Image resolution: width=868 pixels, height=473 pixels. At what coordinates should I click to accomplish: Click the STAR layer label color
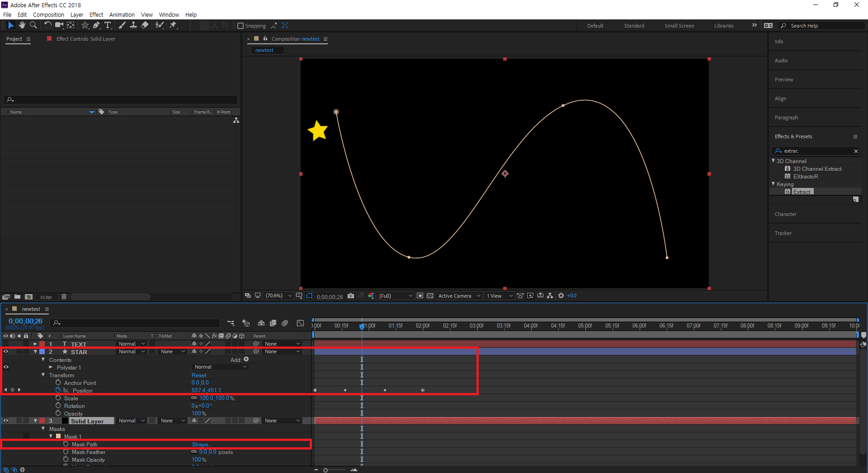tap(42, 351)
